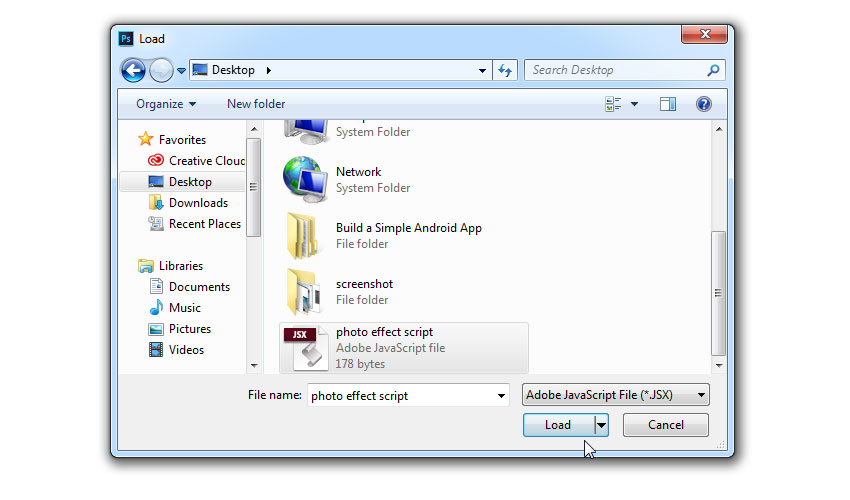
Task: Open the address bar previous locations dropdown
Action: [x=482, y=70]
